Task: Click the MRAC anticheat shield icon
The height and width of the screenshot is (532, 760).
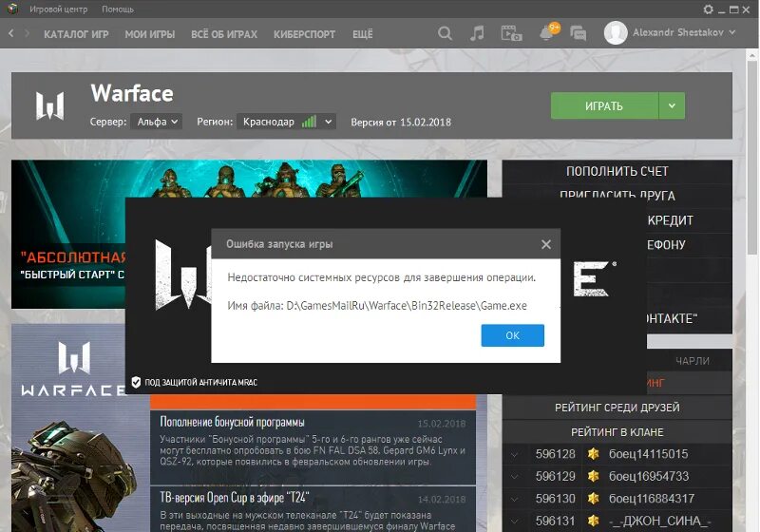Action: tap(136, 382)
